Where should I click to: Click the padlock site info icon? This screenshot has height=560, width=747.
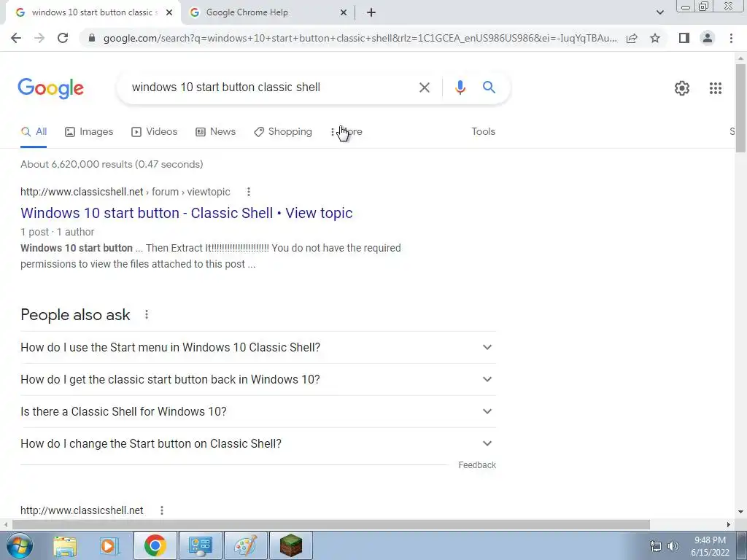click(92, 38)
